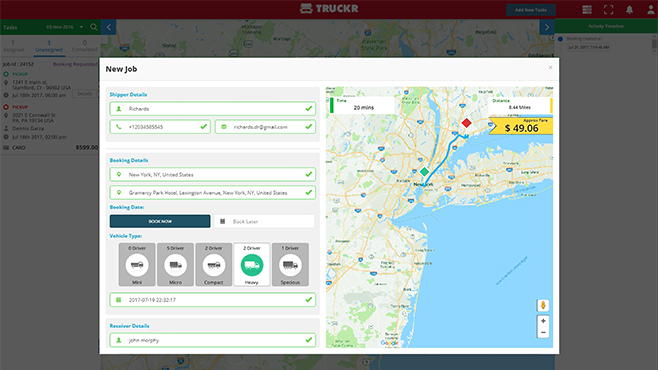
Task: Click the Google logo on map
Action: click(389, 343)
